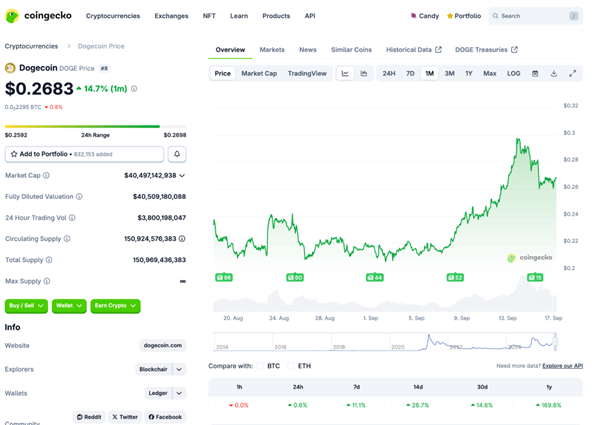Click the search magnifier icon
This screenshot has height=425, width=602.
495,16
